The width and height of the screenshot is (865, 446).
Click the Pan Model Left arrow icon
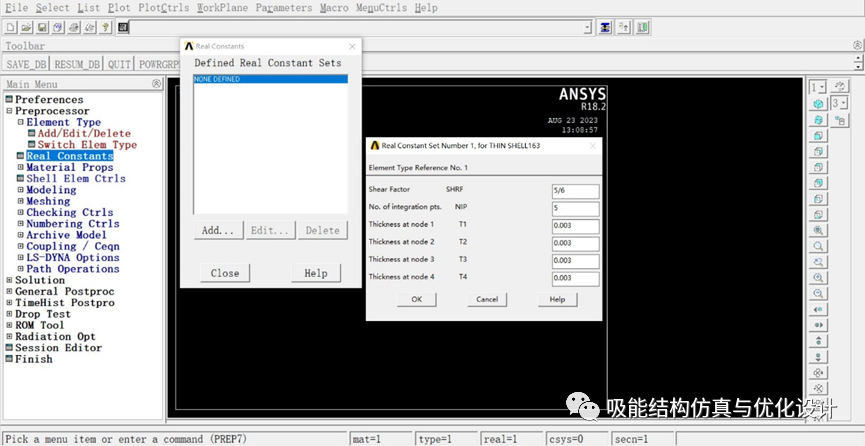[x=818, y=310]
